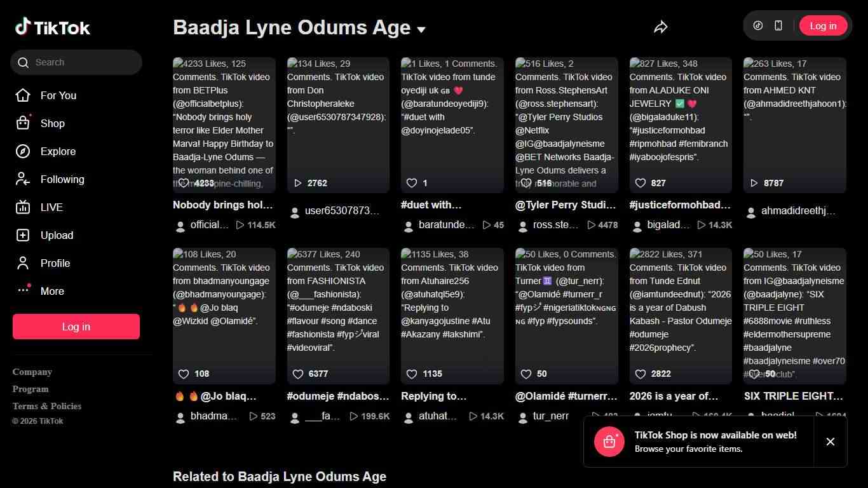Select the For You home icon
Viewport: 868px width, 488px height.
pos(23,95)
